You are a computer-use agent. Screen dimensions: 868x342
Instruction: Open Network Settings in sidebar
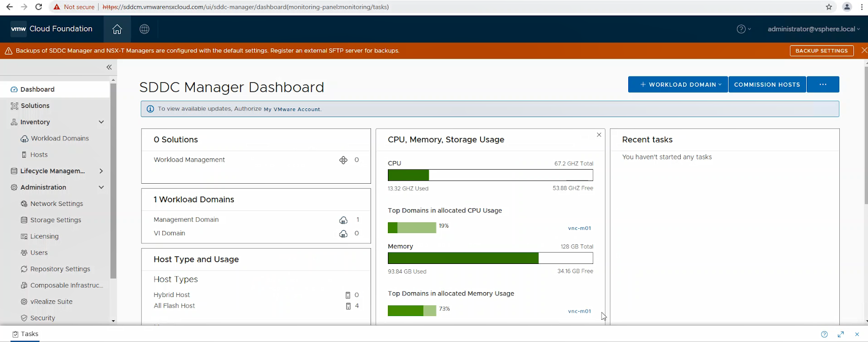pyautogui.click(x=56, y=204)
